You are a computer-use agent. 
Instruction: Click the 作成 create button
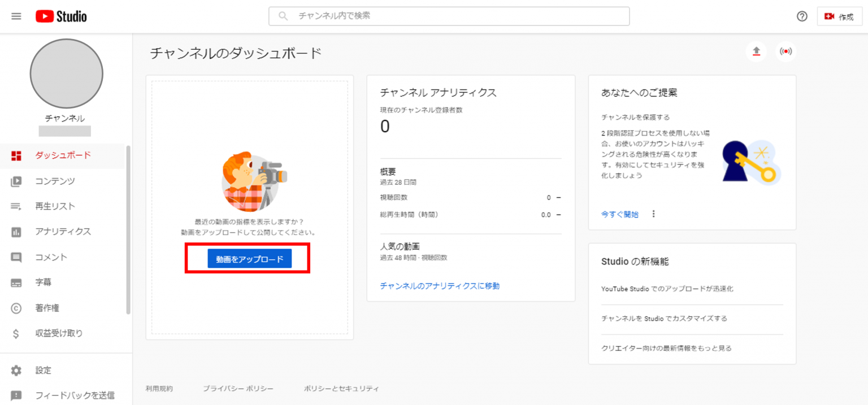coord(839,17)
